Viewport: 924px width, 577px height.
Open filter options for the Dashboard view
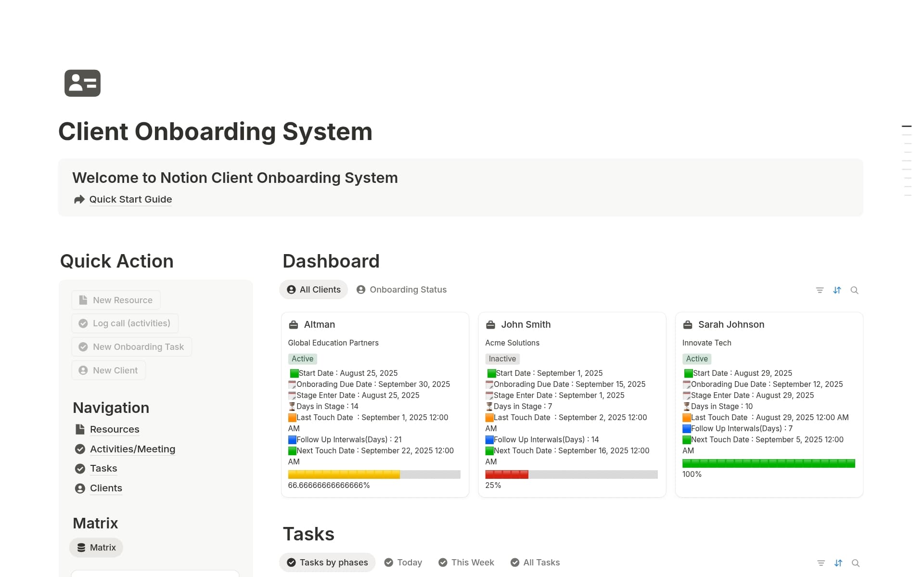click(x=820, y=290)
